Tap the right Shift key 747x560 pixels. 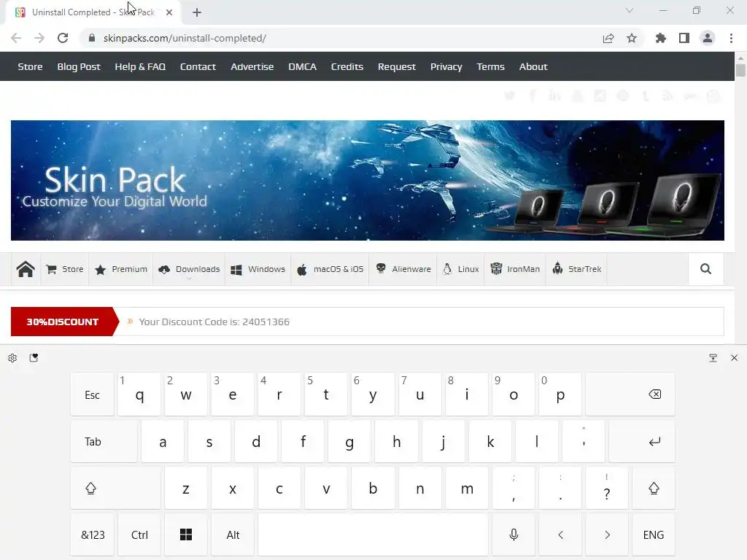tap(654, 488)
